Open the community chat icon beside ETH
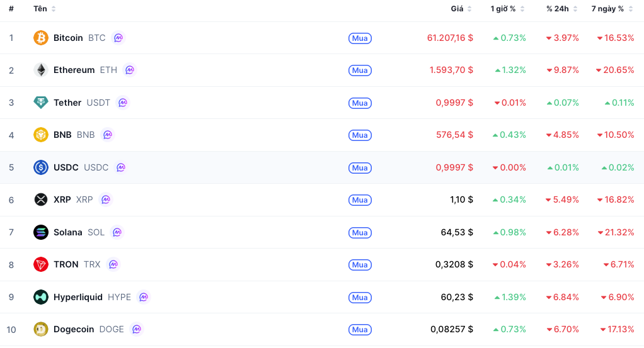The width and height of the screenshot is (644, 348). 130,70
